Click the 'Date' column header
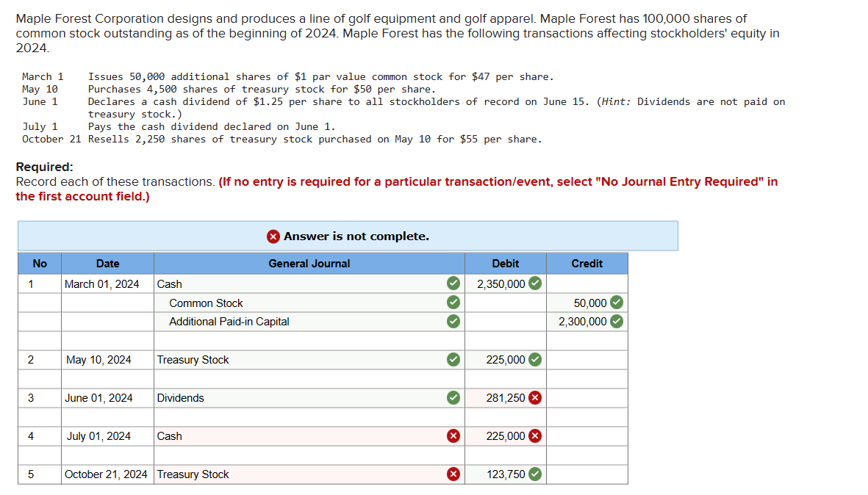This screenshot has width=868, height=495. tap(107, 263)
